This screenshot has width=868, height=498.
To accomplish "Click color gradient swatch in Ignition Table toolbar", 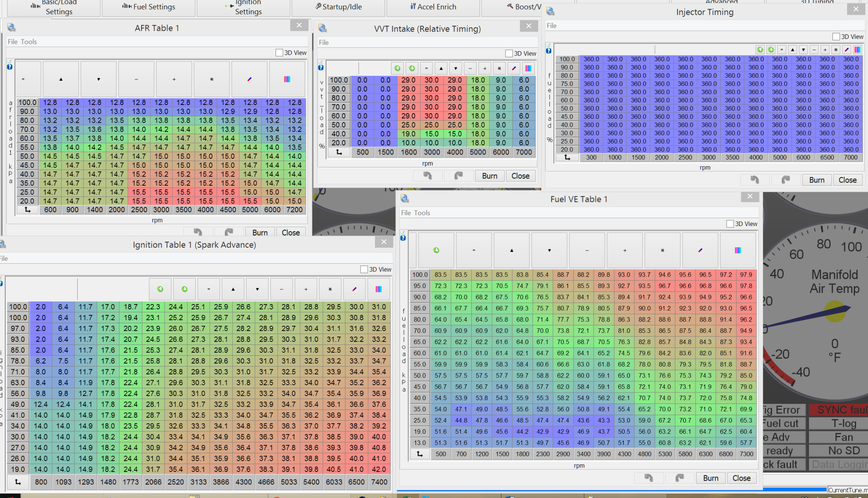I will [x=378, y=289].
